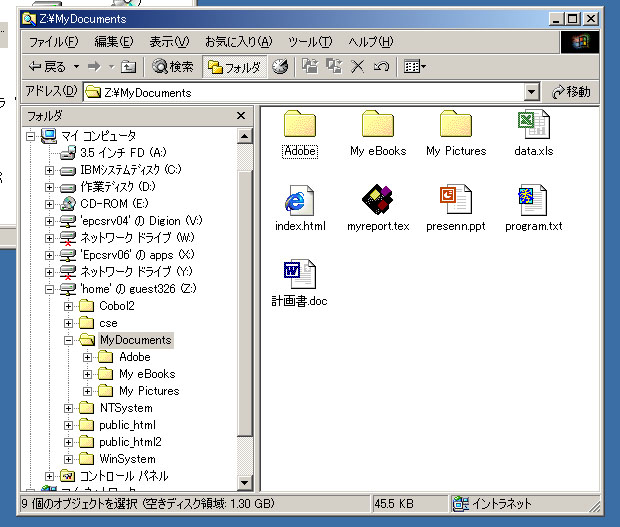
Task: Expand the public_html2 folder node
Action: pyautogui.click(x=68, y=442)
